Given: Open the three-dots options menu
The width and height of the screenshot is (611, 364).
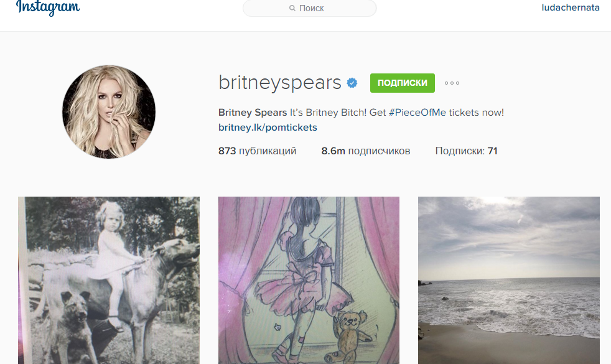Looking at the screenshot, I should [x=452, y=83].
